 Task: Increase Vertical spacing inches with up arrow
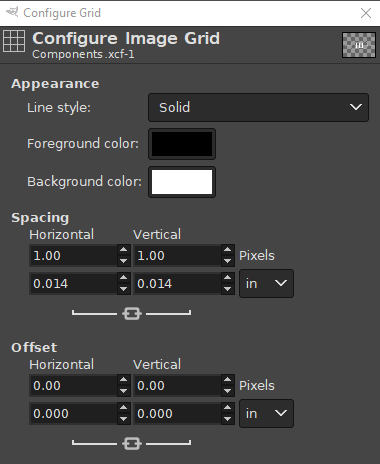[228, 278]
